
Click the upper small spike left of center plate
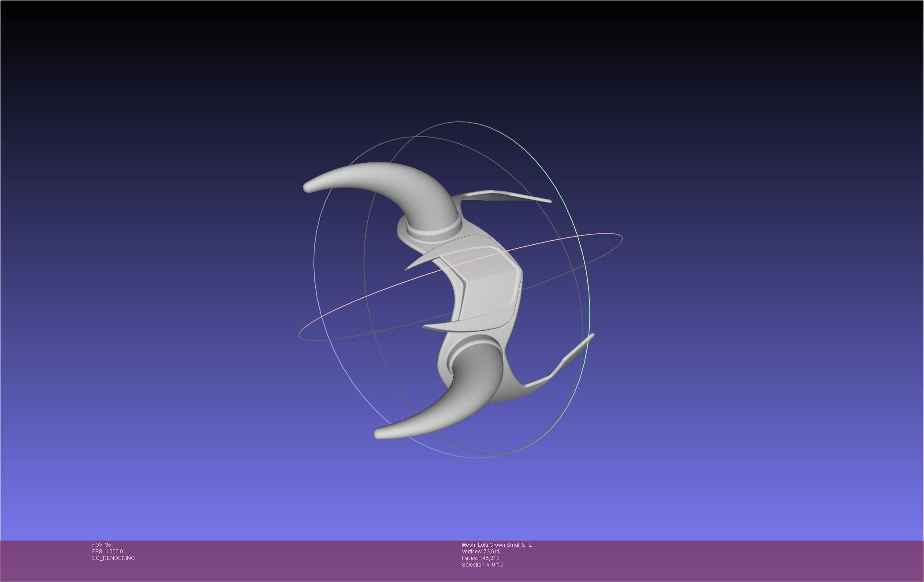(x=419, y=262)
